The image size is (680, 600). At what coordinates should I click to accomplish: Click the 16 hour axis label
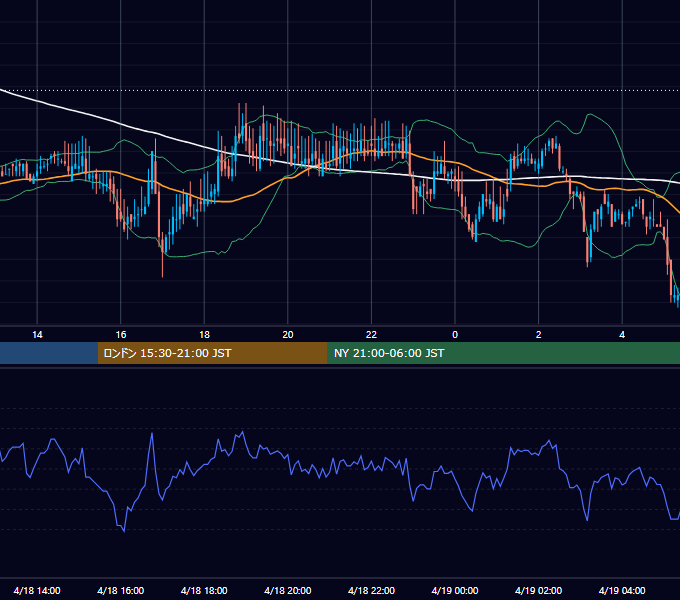click(x=121, y=335)
